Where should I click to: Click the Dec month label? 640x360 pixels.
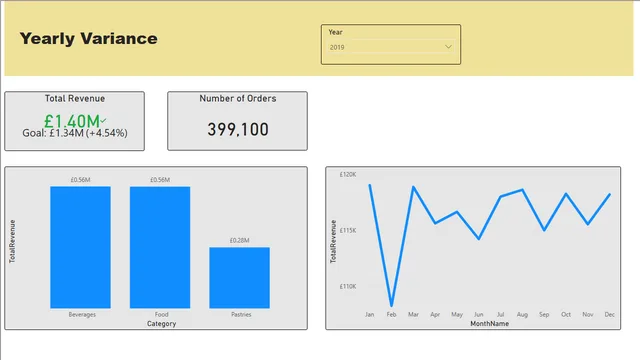pyautogui.click(x=609, y=315)
